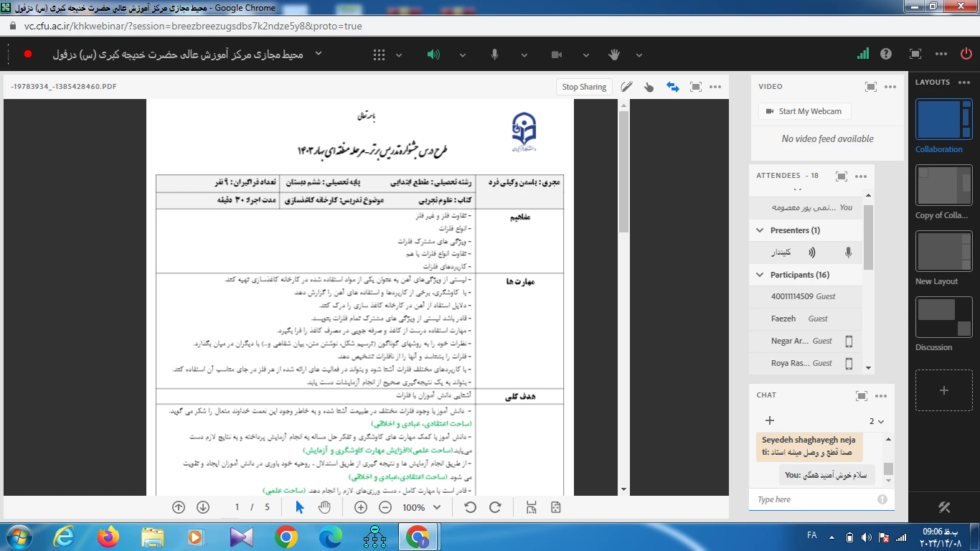980x551 pixels.
Task: Click the draw/markup pencil icon in share pod
Action: [x=626, y=87]
